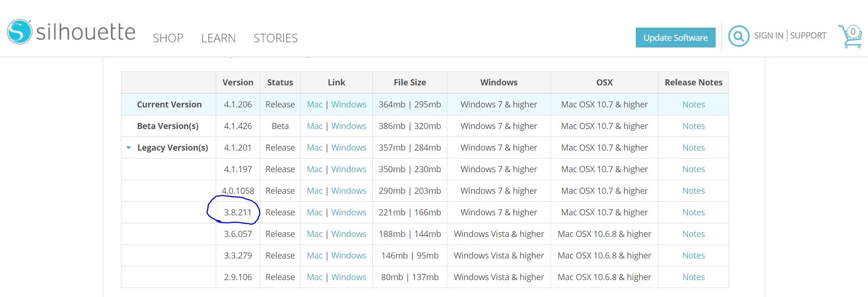This screenshot has width=868, height=297.
Task: Open Notes for version 3.3.279
Action: [694, 256]
